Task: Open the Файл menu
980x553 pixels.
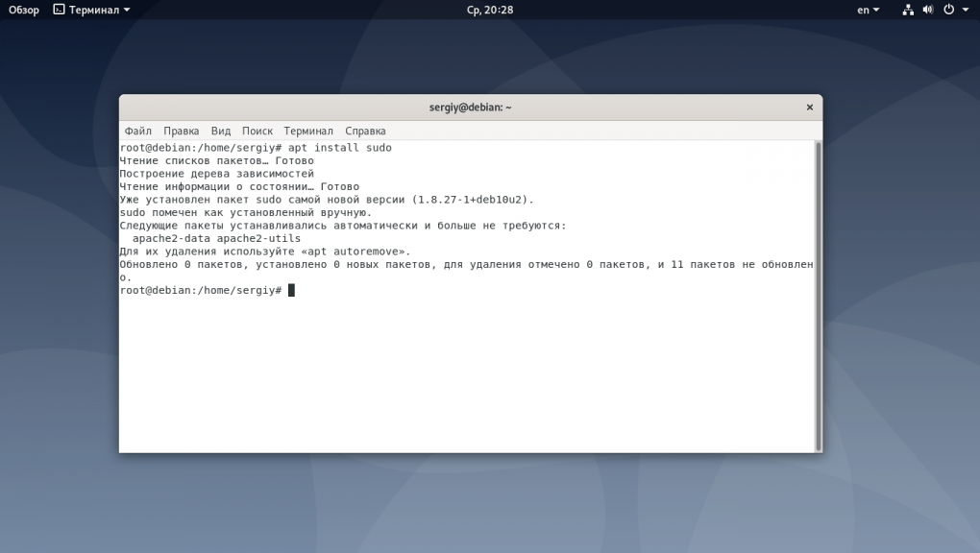Action: point(138,131)
